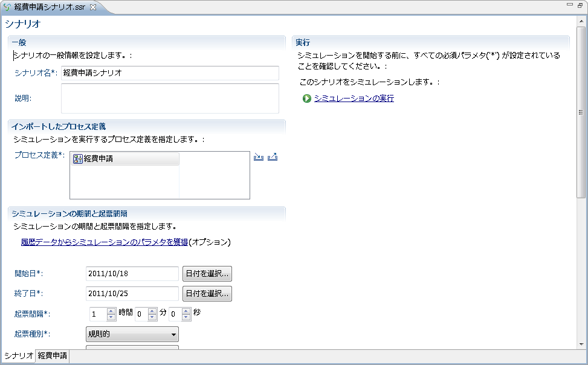Increase the 秒 interval spinner value
The width and height of the screenshot is (588, 365).
tap(186, 311)
